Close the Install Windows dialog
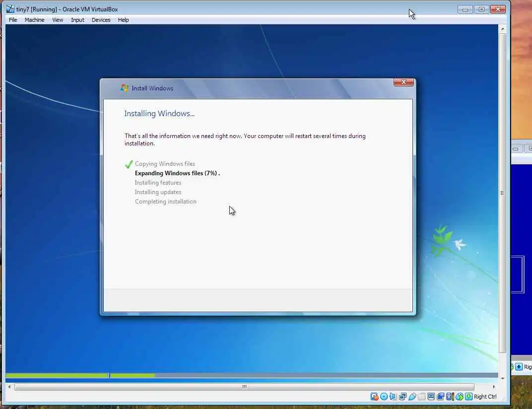 403,82
